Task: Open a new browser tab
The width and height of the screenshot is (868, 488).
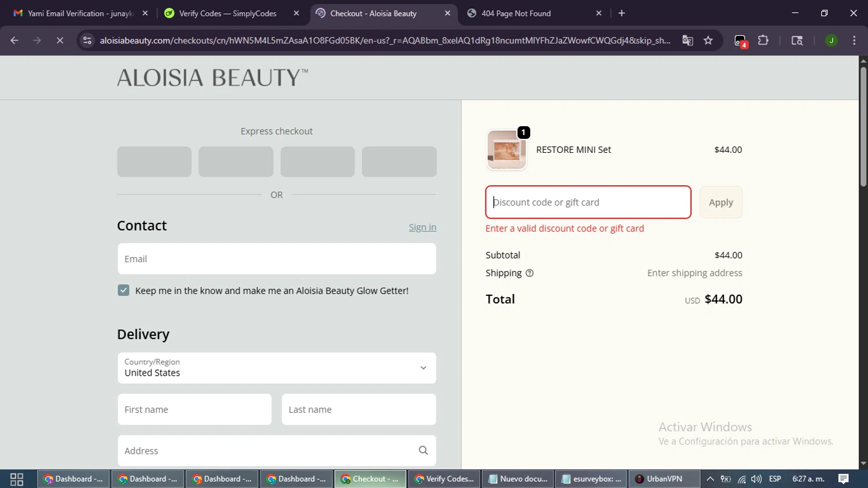Action: coord(621,13)
